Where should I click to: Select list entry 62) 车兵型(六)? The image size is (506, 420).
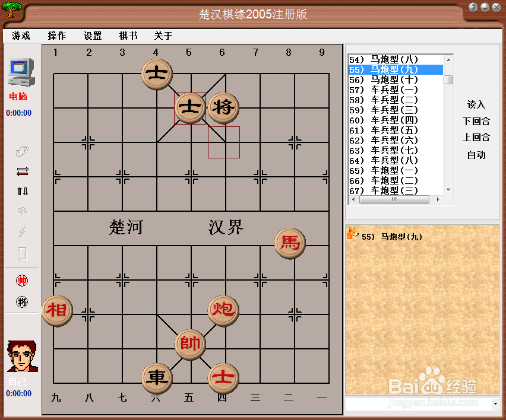click(x=396, y=140)
